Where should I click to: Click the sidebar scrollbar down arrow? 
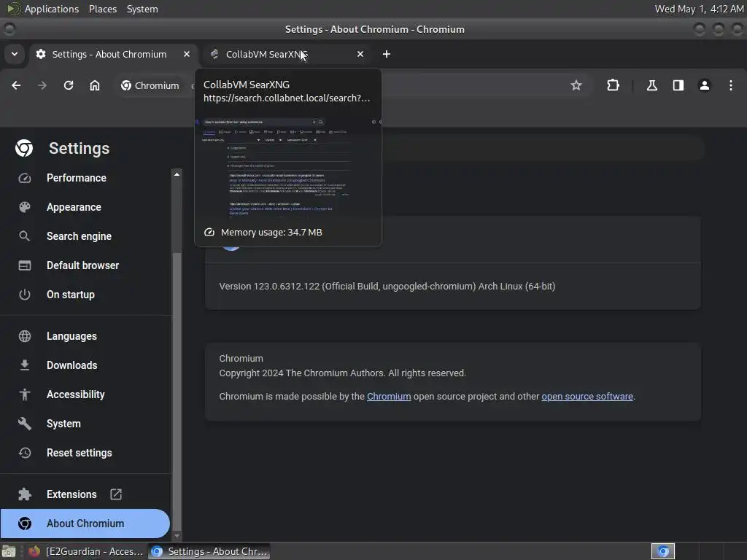[x=177, y=536]
